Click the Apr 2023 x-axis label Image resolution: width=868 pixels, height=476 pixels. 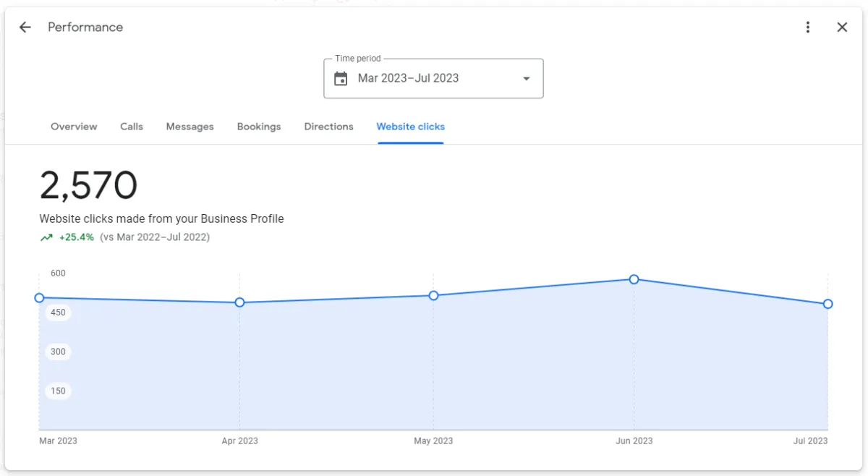click(239, 441)
